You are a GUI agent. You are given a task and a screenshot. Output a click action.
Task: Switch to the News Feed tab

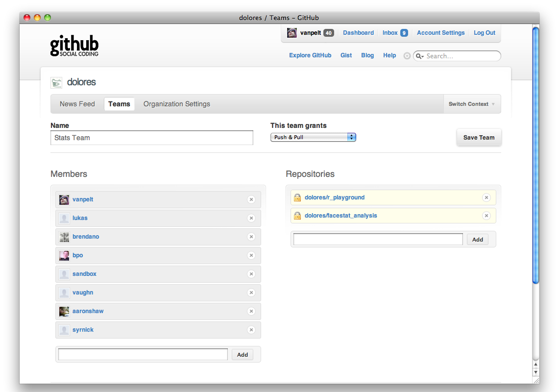click(77, 104)
